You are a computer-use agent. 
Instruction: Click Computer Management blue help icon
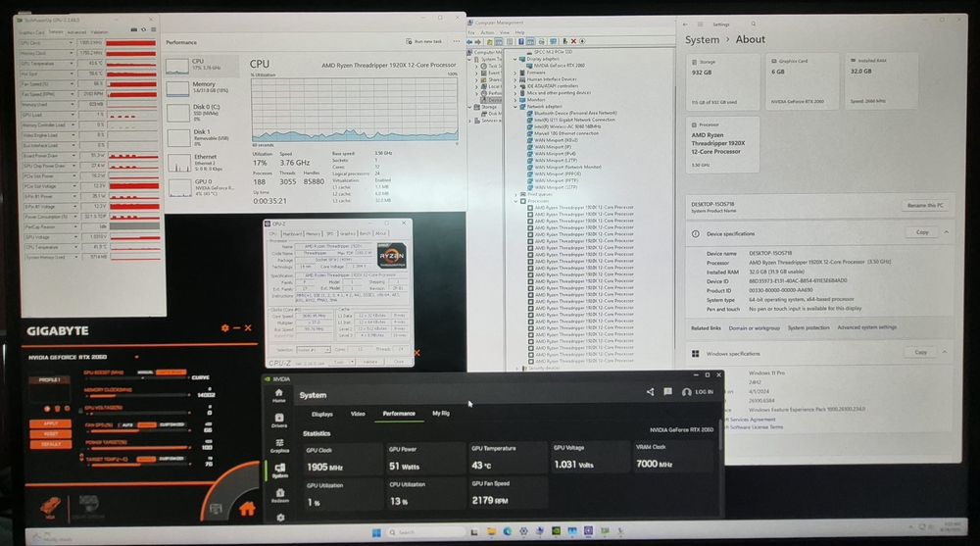(x=520, y=41)
